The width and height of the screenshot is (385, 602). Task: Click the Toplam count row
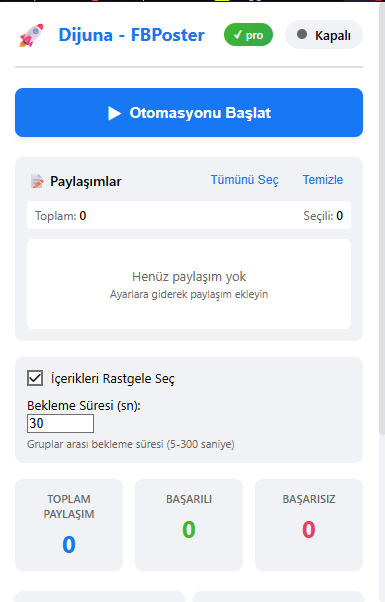pyautogui.click(x=189, y=215)
